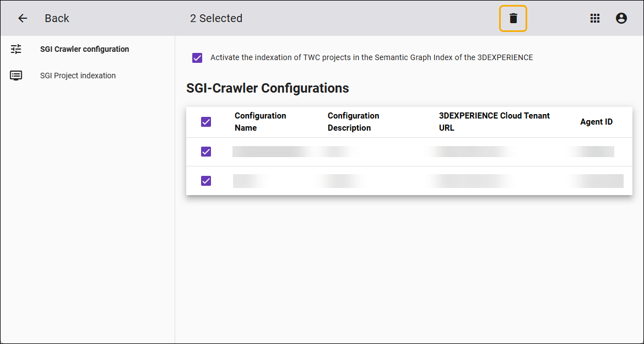Open the apps grid menu
The height and width of the screenshot is (344, 644).
click(595, 18)
